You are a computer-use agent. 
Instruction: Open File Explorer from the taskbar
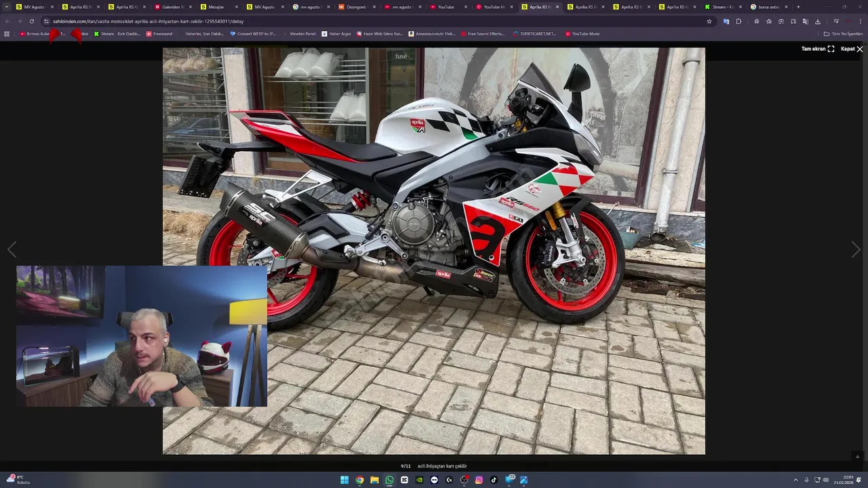(x=374, y=480)
